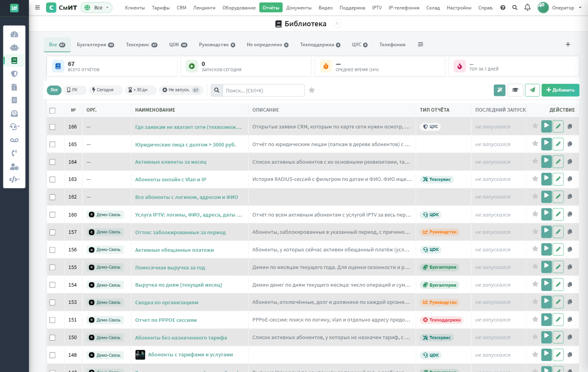Click the graduation cap button
The image size is (588, 372).
click(515, 90)
